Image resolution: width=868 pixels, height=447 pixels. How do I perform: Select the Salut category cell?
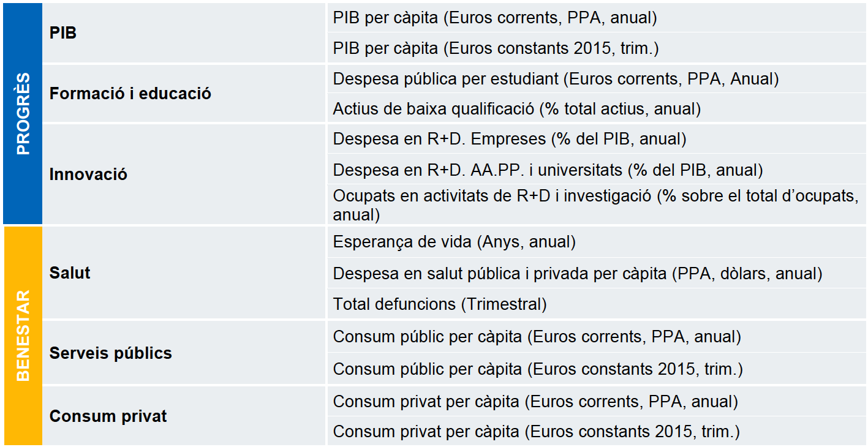tap(184, 273)
